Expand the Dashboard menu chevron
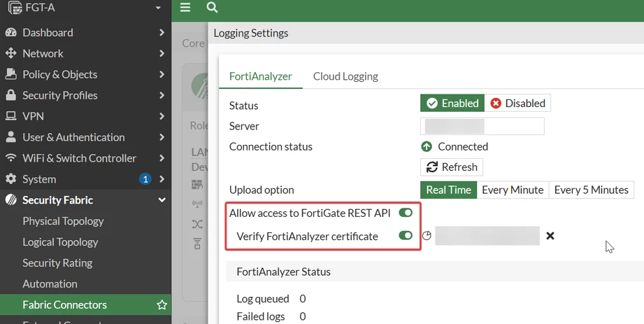 162,32
